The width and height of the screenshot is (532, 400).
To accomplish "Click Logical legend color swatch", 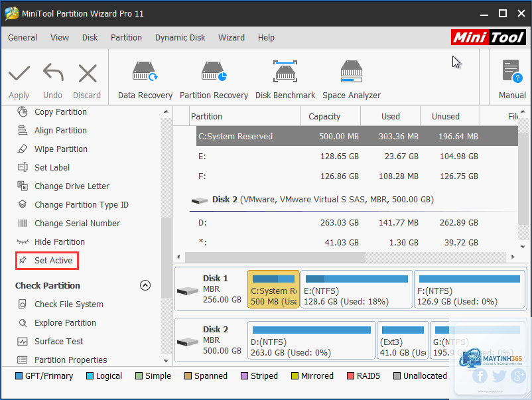I will [x=90, y=376].
